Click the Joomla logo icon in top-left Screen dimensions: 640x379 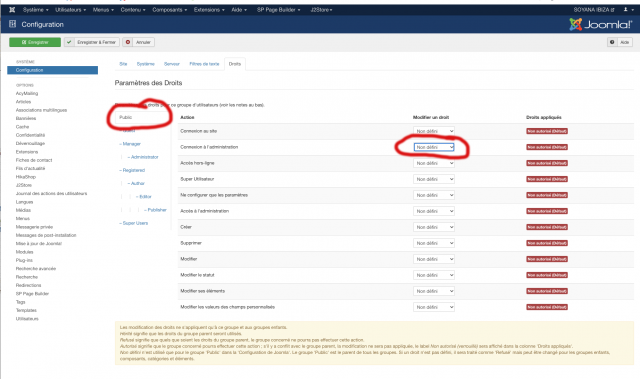12,9
